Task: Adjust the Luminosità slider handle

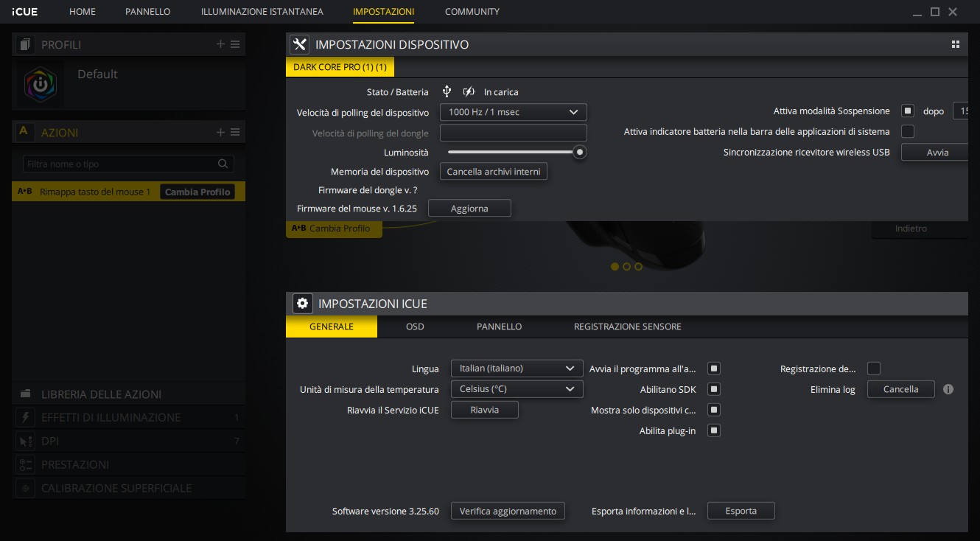Action: [580, 152]
